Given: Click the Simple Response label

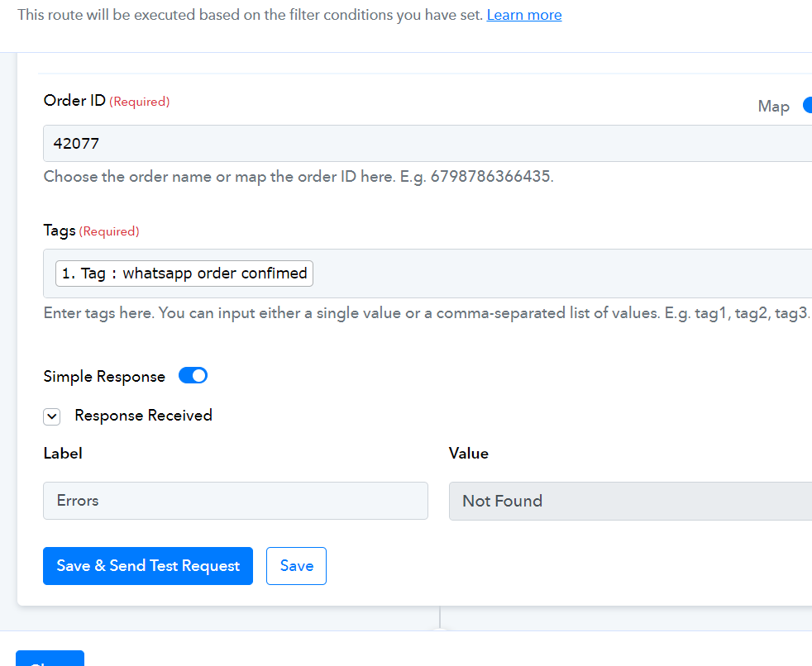Looking at the screenshot, I should 104,376.
